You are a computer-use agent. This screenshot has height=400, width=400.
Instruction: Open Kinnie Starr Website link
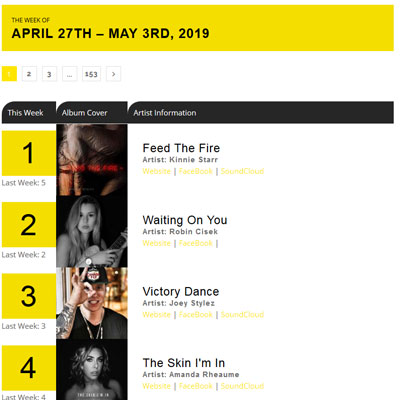point(156,171)
